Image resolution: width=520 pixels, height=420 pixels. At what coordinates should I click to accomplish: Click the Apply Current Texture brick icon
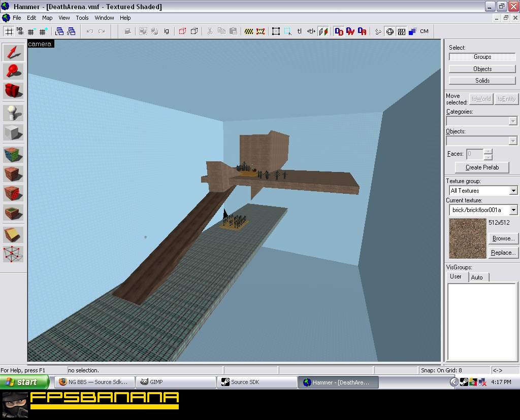coord(13,174)
